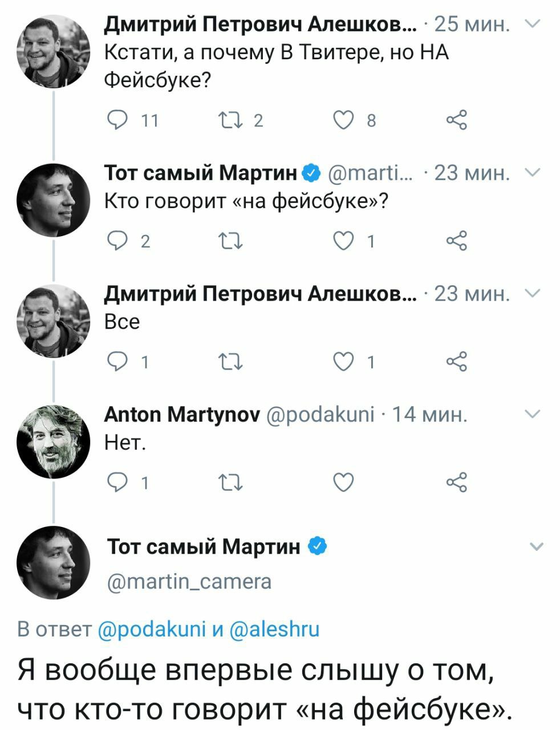Like the tweet with 8 likes
Image resolution: width=560 pixels, height=730 pixels.
(344, 120)
